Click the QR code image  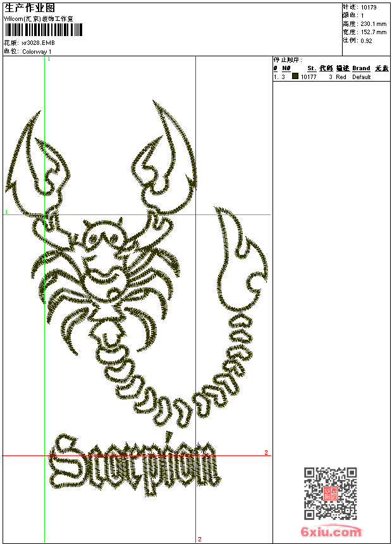330,493
